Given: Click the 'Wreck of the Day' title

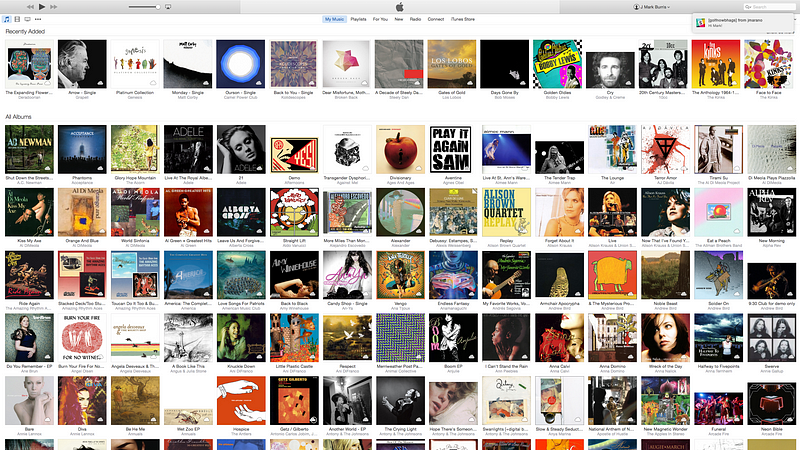Looking at the screenshot, I should pyautogui.click(x=665, y=366).
